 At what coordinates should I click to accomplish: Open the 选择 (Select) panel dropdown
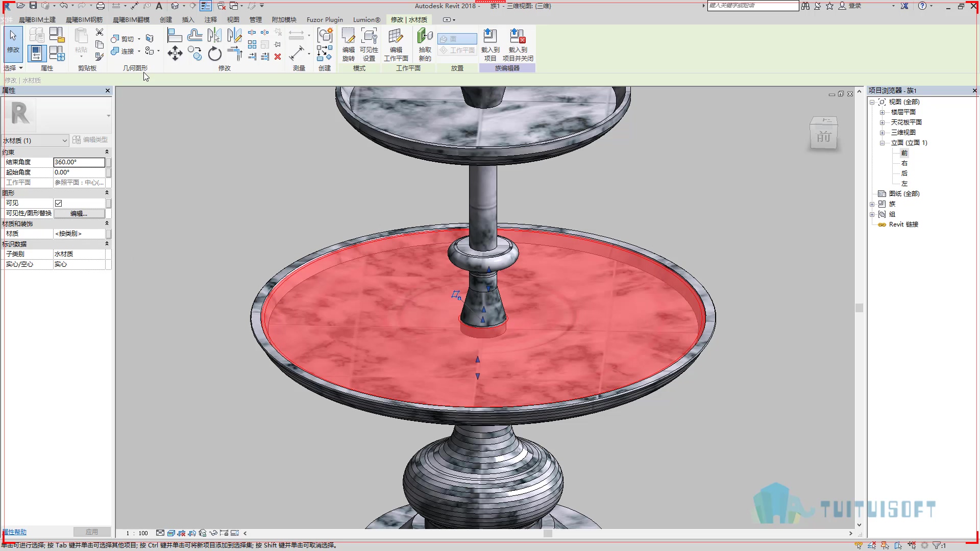pos(13,68)
